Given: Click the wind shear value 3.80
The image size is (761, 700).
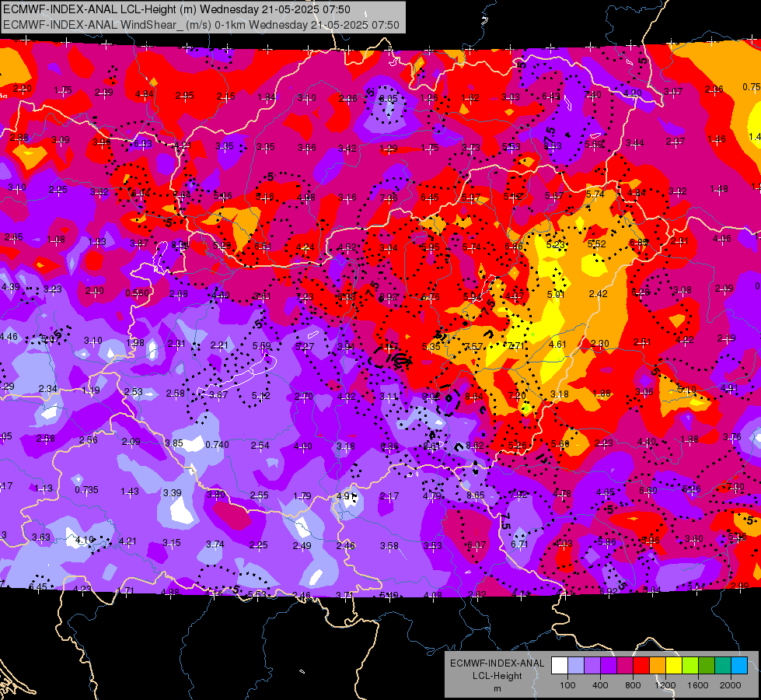Looking at the screenshot, I should (216, 494).
